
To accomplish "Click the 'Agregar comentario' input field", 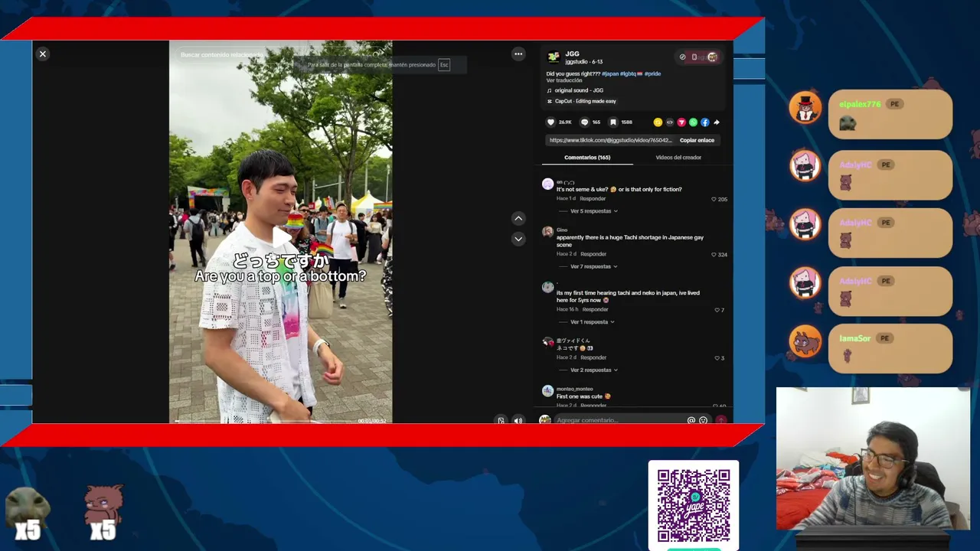I will [x=619, y=420].
